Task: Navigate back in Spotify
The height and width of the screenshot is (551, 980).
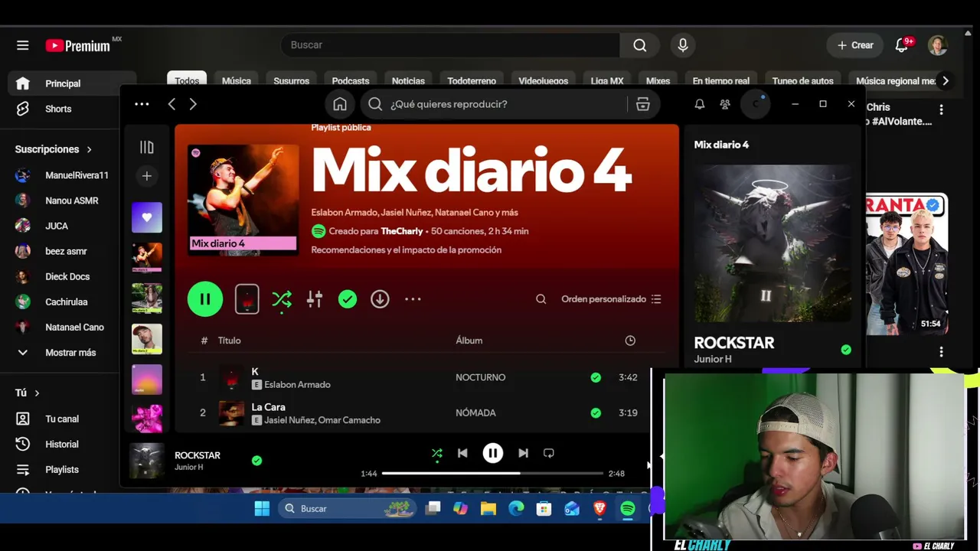Action: point(171,104)
